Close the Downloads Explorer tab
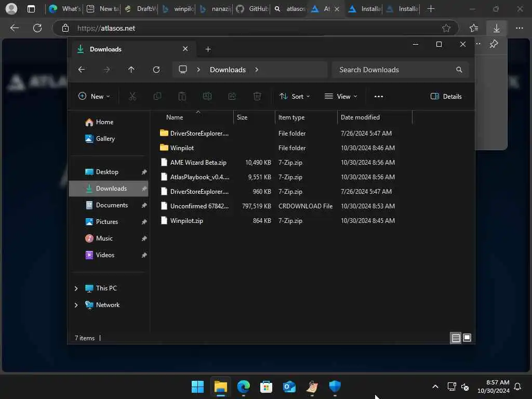 (x=185, y=49)
